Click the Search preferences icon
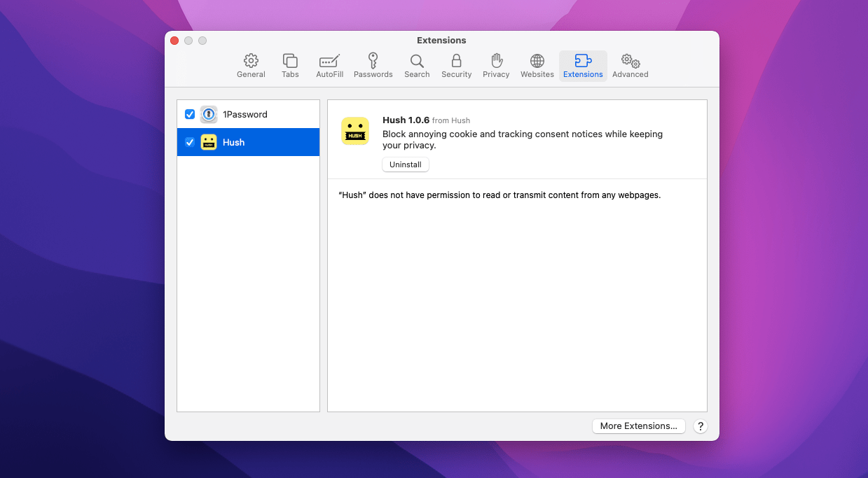Viewport: 868px width, 478px height. point(417,65)
